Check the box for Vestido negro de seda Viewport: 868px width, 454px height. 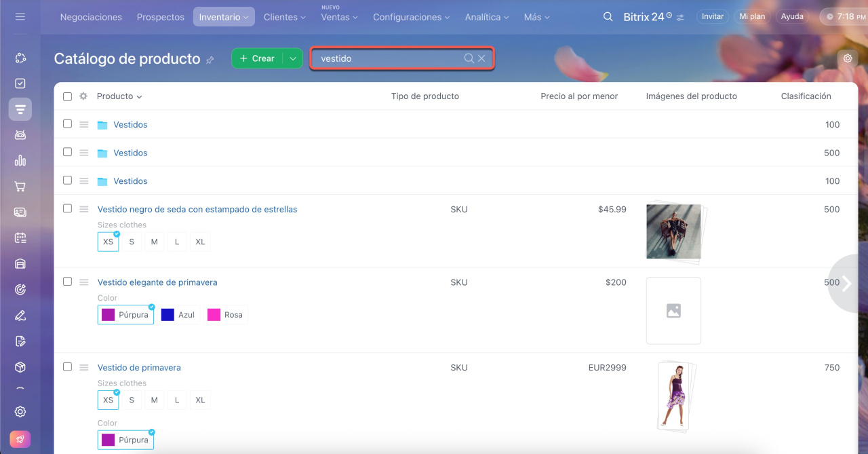[67, 208]
